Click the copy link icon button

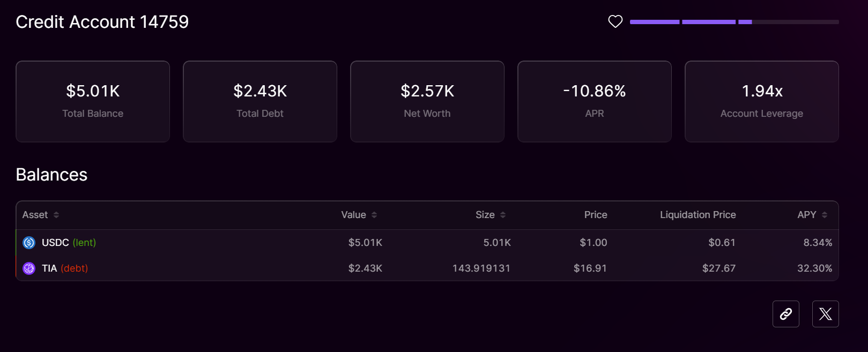(785, 314)
